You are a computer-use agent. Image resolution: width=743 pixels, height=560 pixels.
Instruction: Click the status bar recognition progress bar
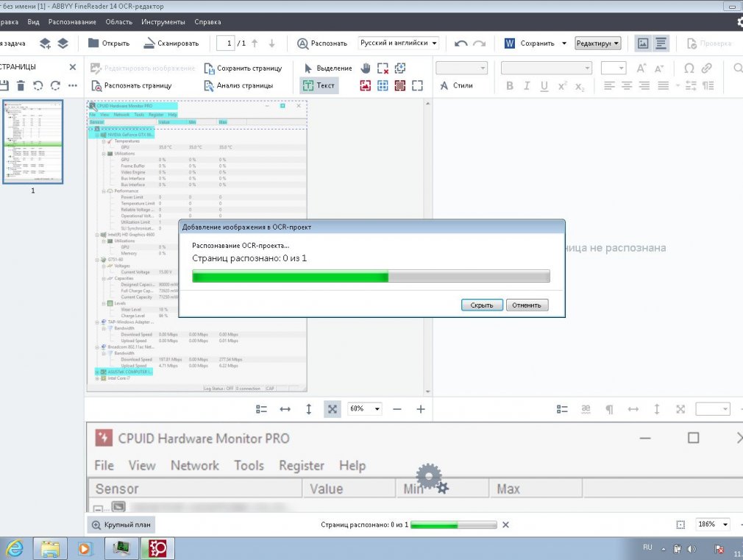coord(454,525)
